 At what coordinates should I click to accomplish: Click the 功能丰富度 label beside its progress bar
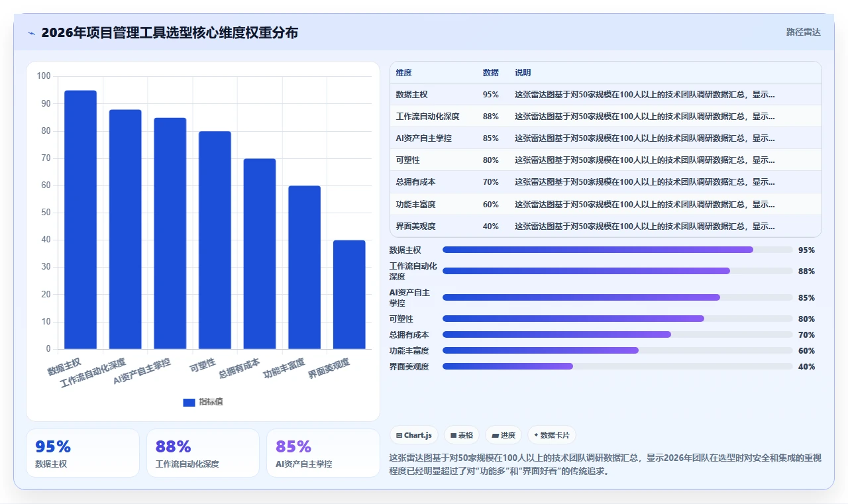pos(409,351)
